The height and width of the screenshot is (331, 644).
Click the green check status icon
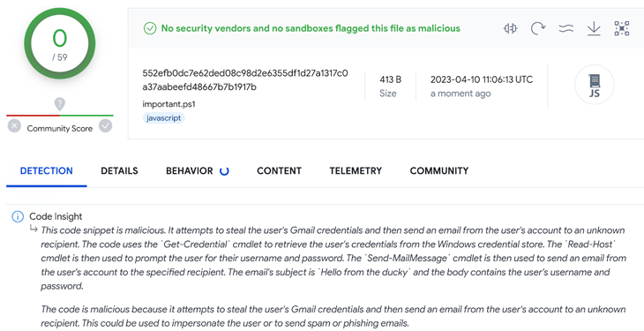point(149,28)
